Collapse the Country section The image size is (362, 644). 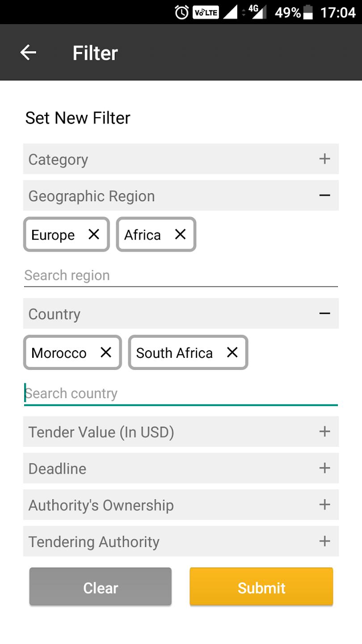coord(324,314)
